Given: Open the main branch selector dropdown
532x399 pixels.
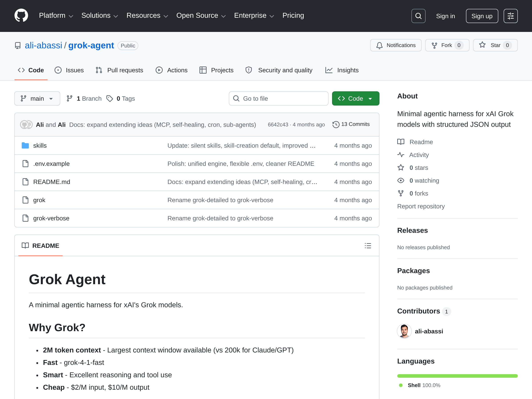Looking at the screenshot, I should (37, 98).
